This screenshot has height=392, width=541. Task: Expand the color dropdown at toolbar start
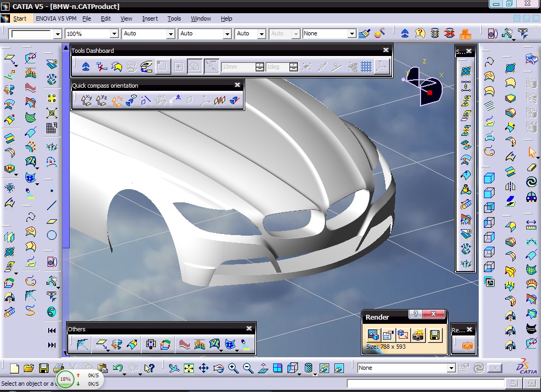58,34
